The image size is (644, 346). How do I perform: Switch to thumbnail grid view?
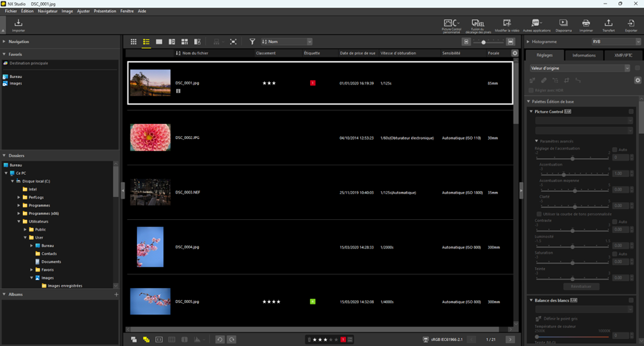pyautogui.click(x=133, y=42)
